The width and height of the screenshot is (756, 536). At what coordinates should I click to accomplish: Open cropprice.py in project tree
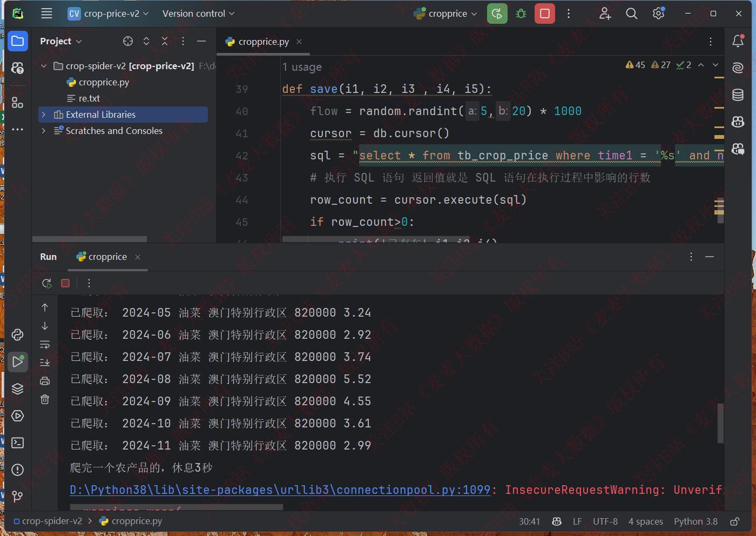click(104, 82)
